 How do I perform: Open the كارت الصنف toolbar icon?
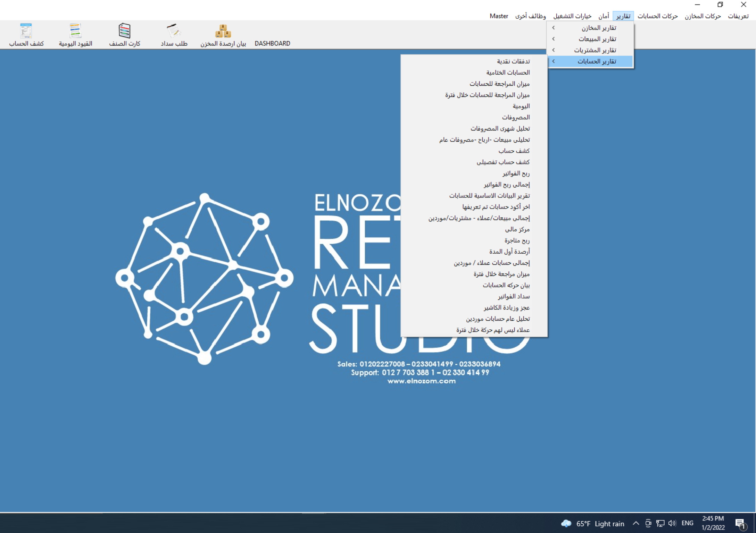[125, 35]
